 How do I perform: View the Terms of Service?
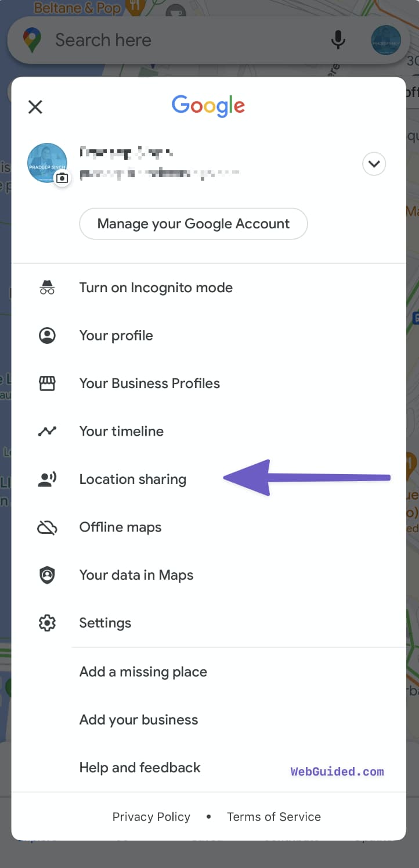click(x=273, y=816)
